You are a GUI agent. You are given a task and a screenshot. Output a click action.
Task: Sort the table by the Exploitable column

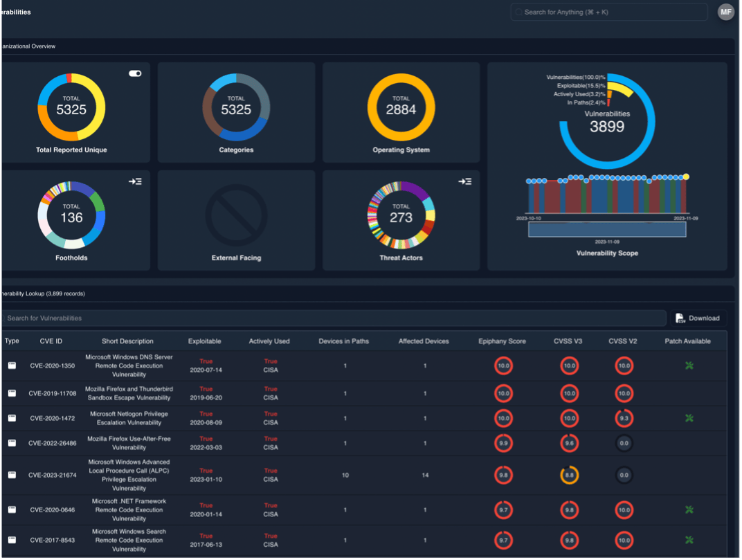(x=206, y=341)
